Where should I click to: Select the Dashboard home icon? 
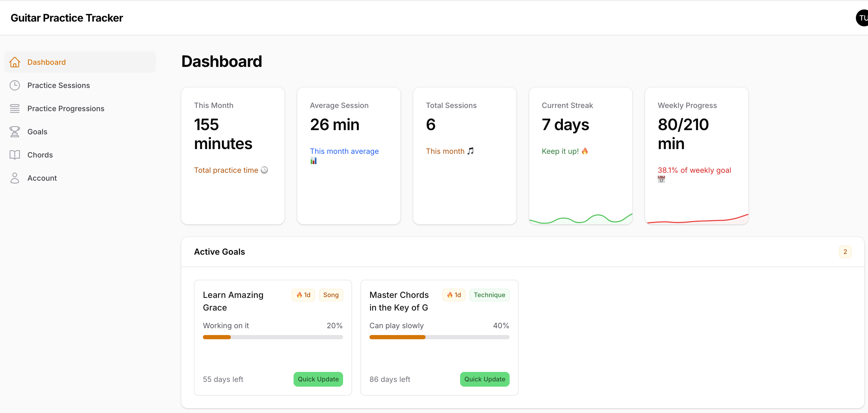point(15,62)
